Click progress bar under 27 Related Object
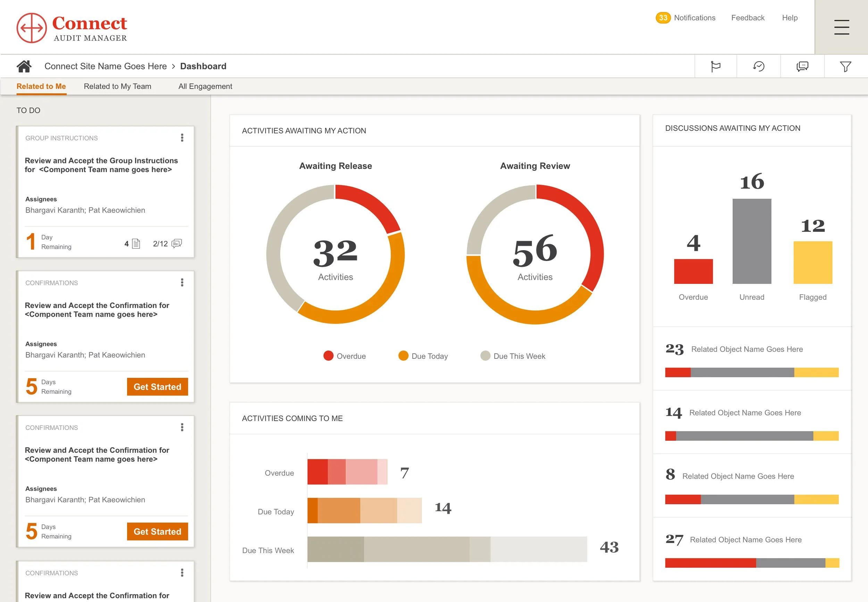The height and width of the screenshot is (602, 868). (x=752, y=563)
